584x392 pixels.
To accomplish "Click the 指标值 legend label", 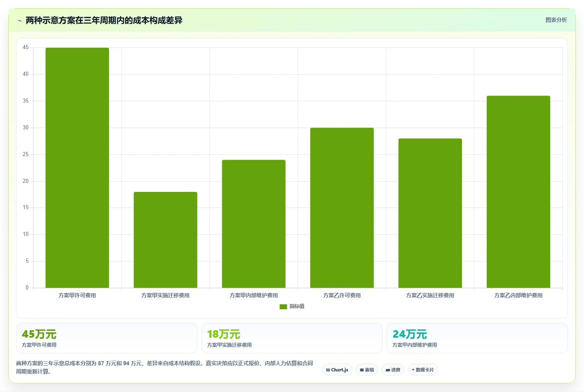I will [297, 306].
